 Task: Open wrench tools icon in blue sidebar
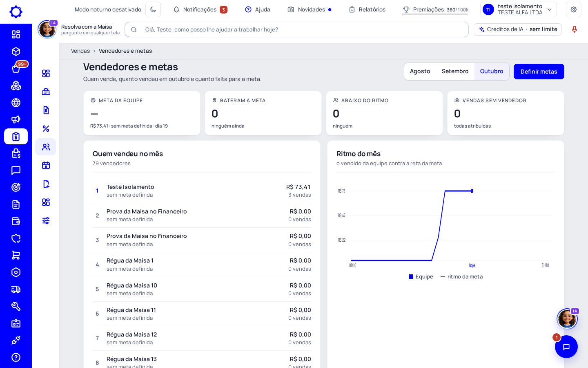coord(16,306)
